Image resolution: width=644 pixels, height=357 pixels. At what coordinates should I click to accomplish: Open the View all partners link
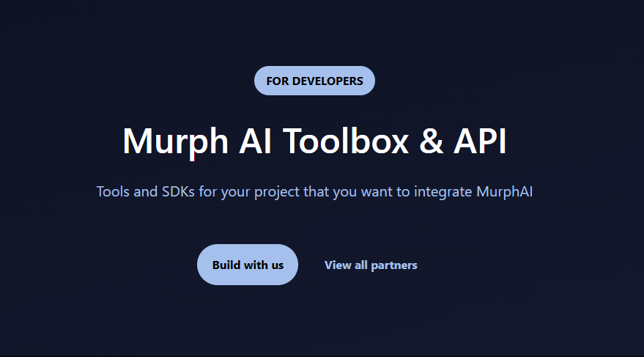pos(371,265)
